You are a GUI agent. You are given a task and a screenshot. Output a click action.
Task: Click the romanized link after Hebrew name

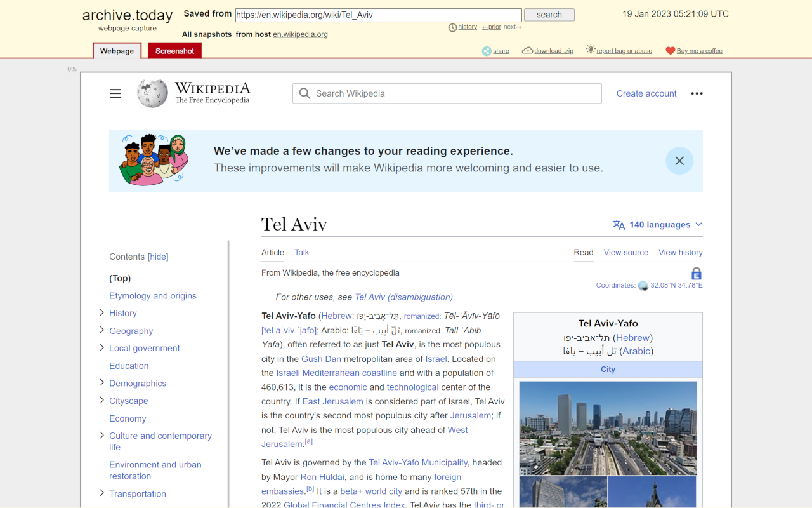tap(422, 316)
